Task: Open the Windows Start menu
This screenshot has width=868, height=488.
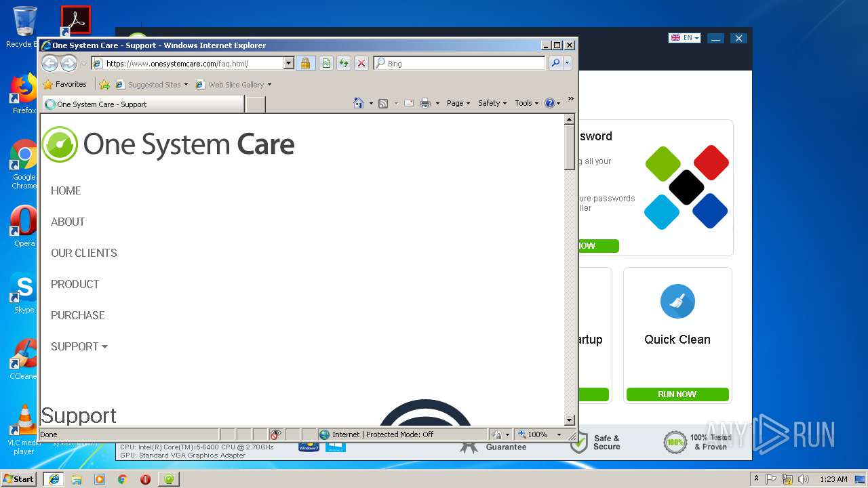Action: [x=19, y=479]
